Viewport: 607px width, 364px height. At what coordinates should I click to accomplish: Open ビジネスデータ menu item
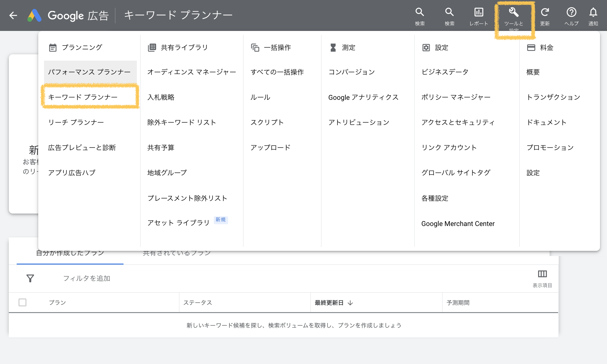point(445,72)
